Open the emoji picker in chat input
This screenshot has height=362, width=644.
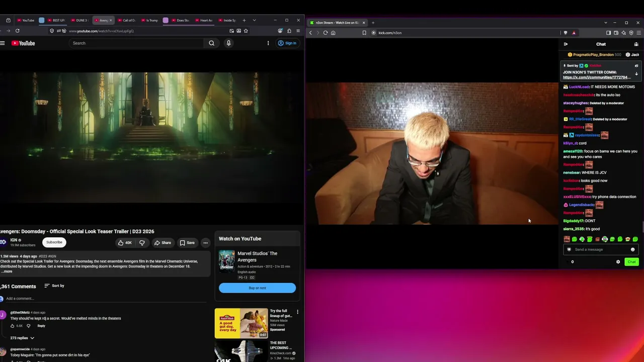633,249
